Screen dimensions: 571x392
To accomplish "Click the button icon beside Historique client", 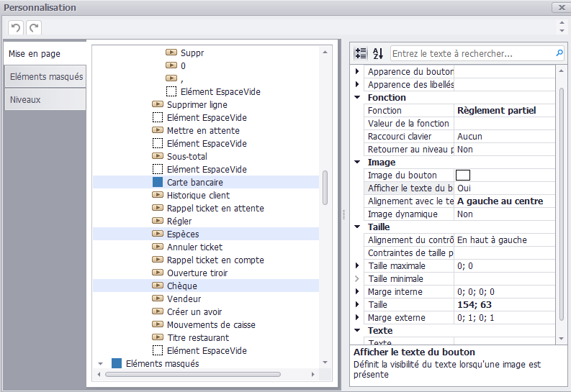I will [x=157, y=195].
